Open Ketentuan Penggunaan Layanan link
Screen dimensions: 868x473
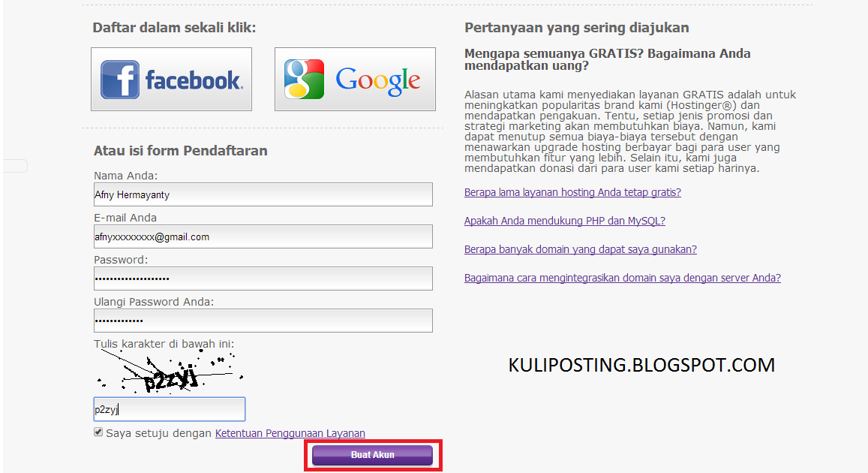tap(290, 433)
